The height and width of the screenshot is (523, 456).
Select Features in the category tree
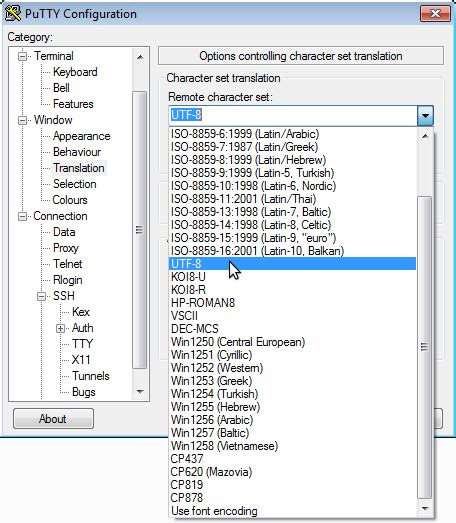pyautogui.click(x=73, y=104)
